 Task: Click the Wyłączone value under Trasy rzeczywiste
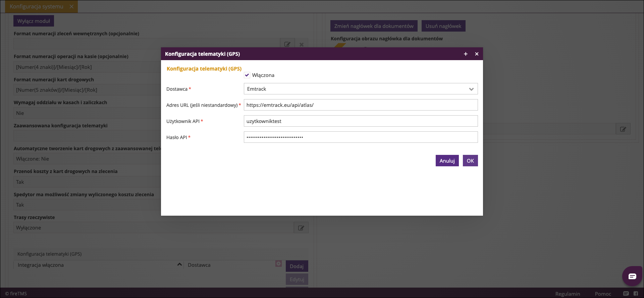click(154, 228)
